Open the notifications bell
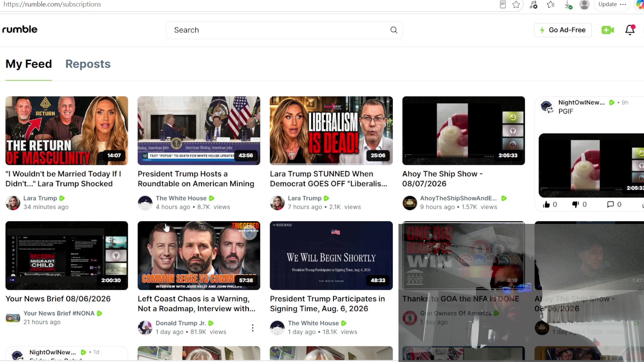644x362 pixels. point(630,30)
